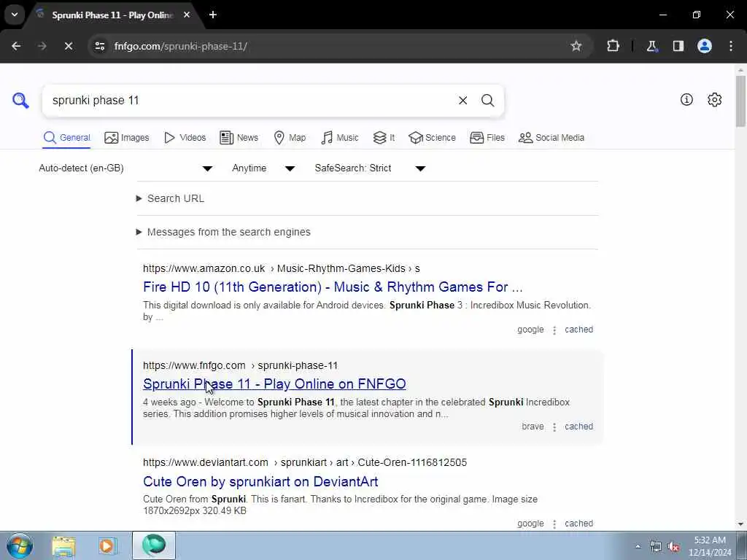Open the preferences gear icon

715,99
